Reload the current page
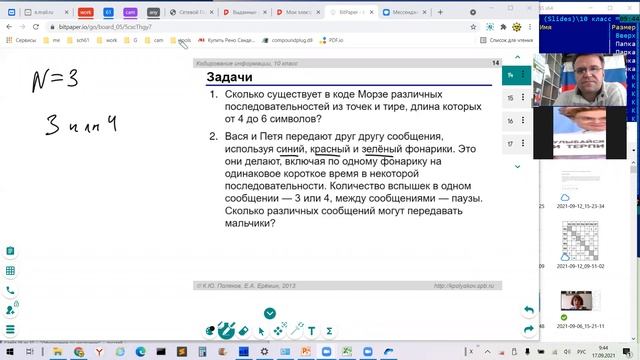The image size is (640, 360). pyautogui.click(x=36, y=27)
